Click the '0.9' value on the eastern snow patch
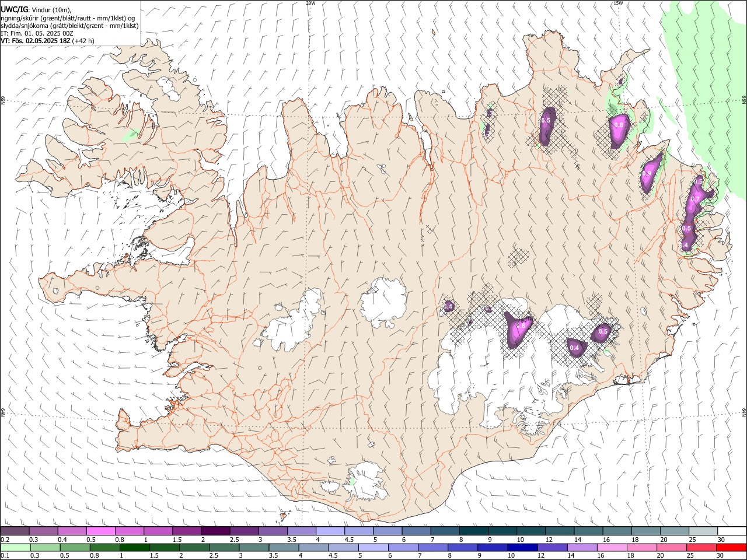This screenshot has width=747, height=560. [x=647, y=173]
